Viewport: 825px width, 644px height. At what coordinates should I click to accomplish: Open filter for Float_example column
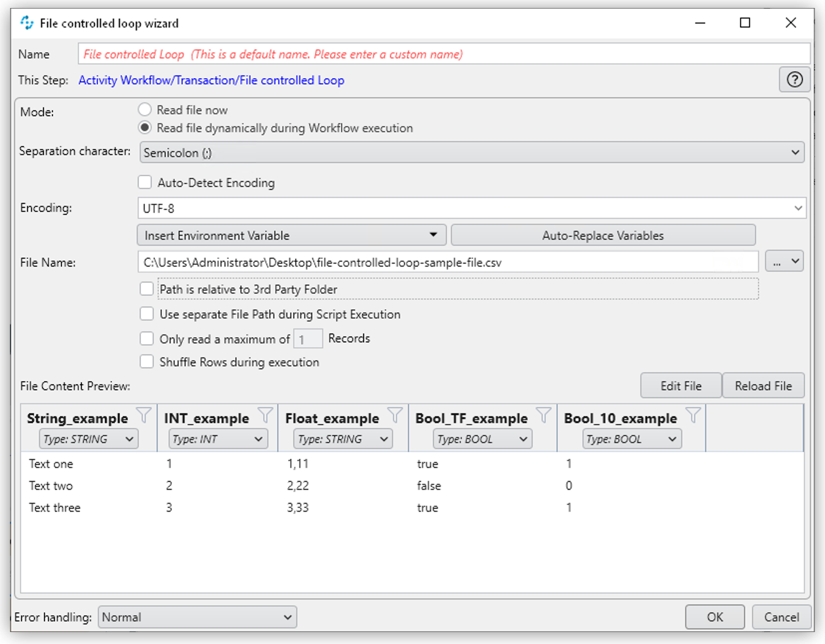(x=395, y=414)
